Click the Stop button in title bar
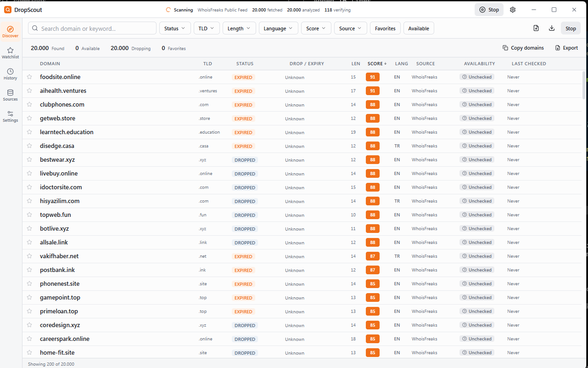The width and height of the screenshot is (588, 368). pos(489,10)
